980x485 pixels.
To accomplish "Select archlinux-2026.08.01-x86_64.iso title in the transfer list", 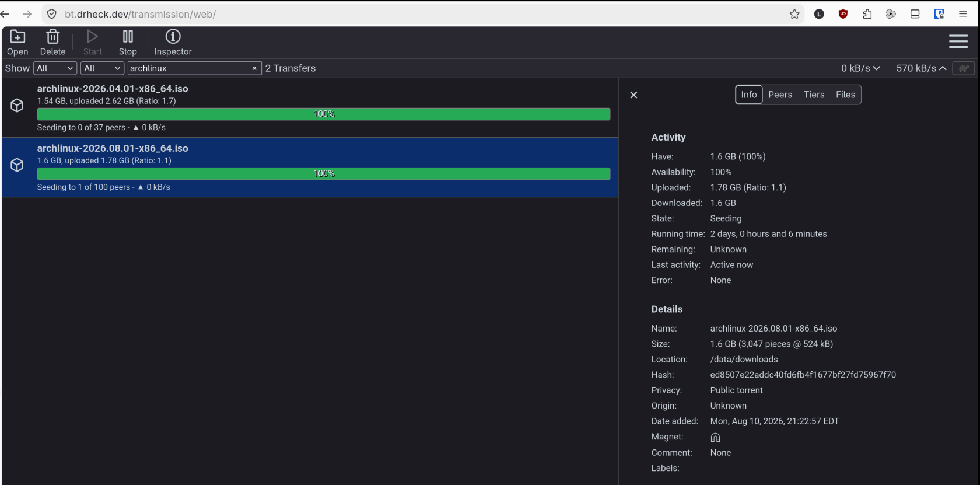I will (x=113, y=148).
